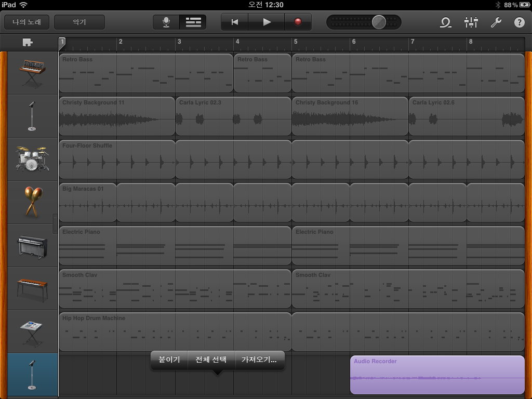The height and width of the screenshot is (399, 532).
Task: Select the first Retro Bass region
Action: tap(146, 73)
